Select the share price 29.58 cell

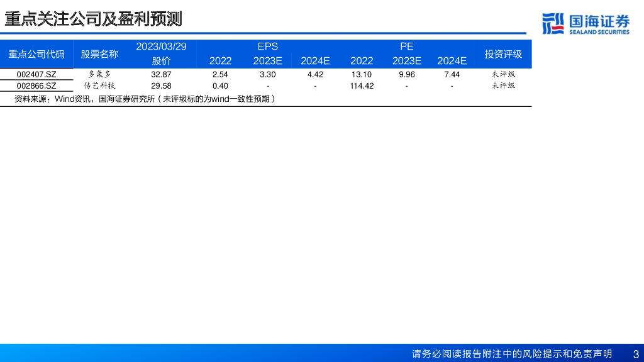tap(161, 86)
